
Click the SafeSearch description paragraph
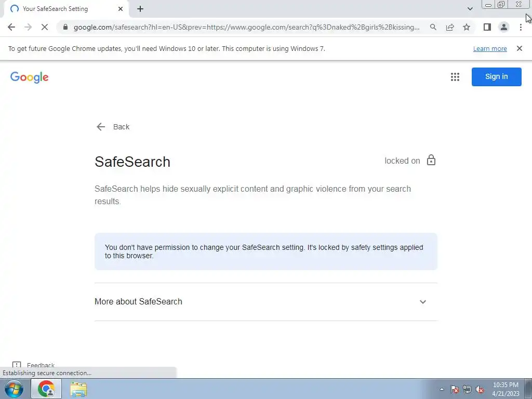(x=253, y=195)
